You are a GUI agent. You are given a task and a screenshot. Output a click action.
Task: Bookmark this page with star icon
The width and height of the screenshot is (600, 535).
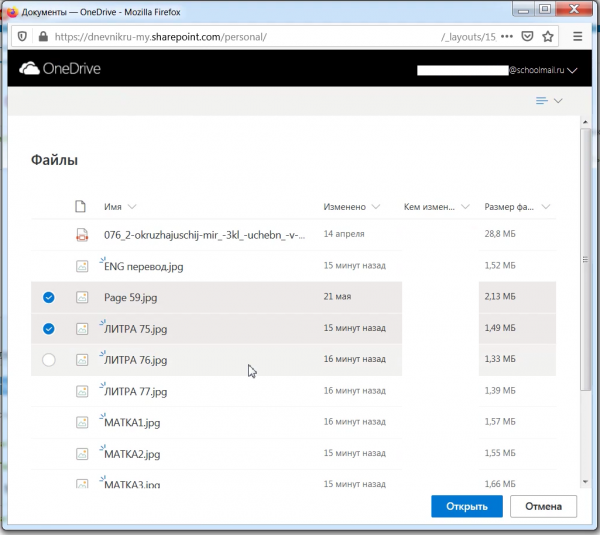(x=548, y=36)
